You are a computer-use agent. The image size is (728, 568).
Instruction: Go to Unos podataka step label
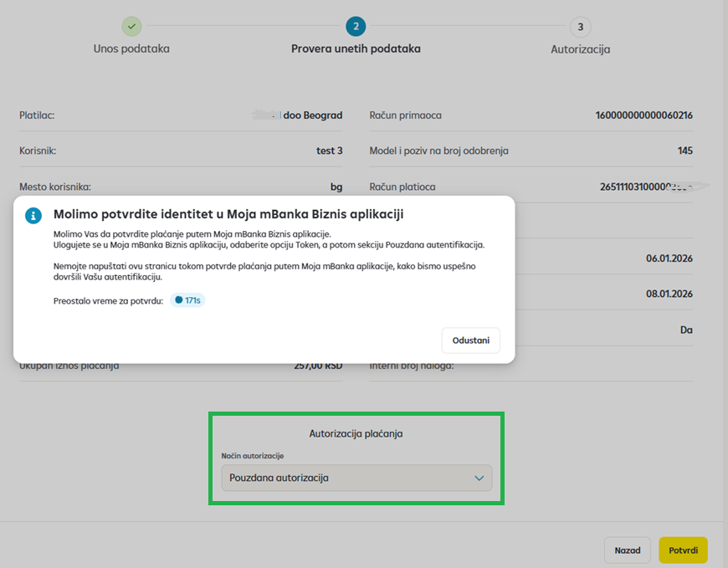tap(131, 49)
